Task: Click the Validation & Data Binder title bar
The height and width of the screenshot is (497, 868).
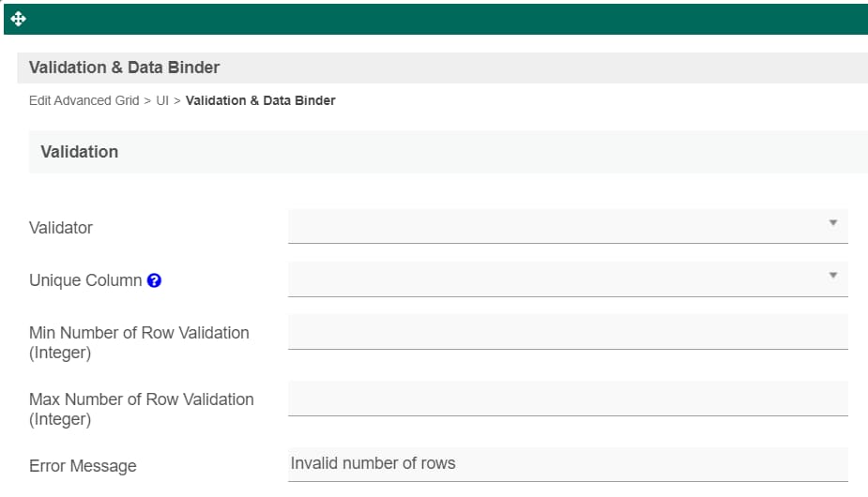Action: [x=442, y=68]
